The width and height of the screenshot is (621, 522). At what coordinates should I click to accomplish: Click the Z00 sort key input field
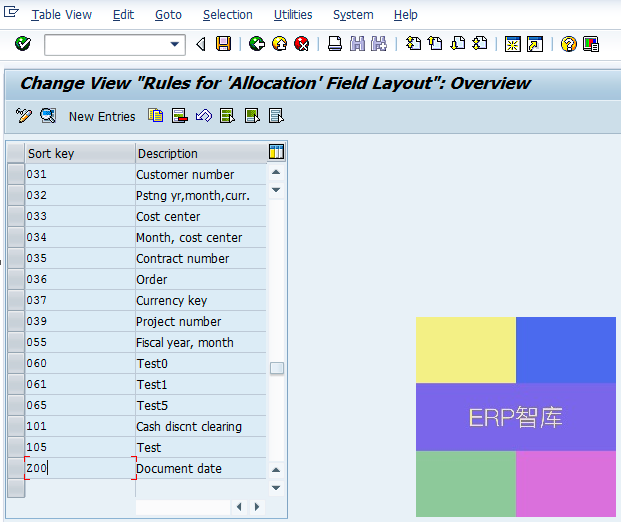(x=80, y=468)
